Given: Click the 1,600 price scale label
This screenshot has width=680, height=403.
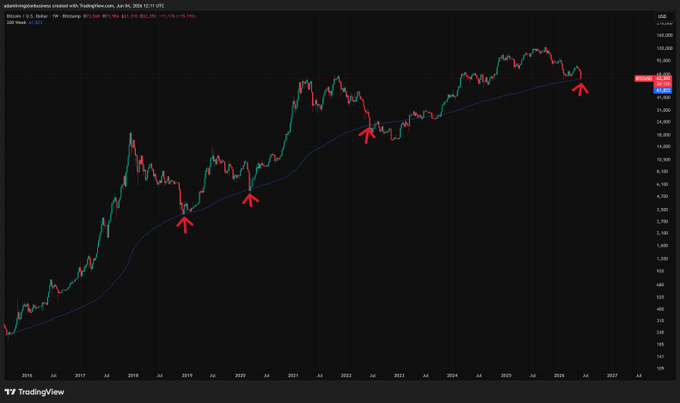Looking at the screenshot, I should coord(663,246).
